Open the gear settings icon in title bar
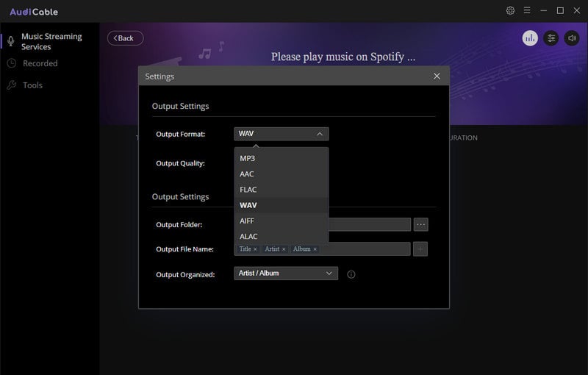This screenshot has width=588, height=375. (x=510, y=10)
